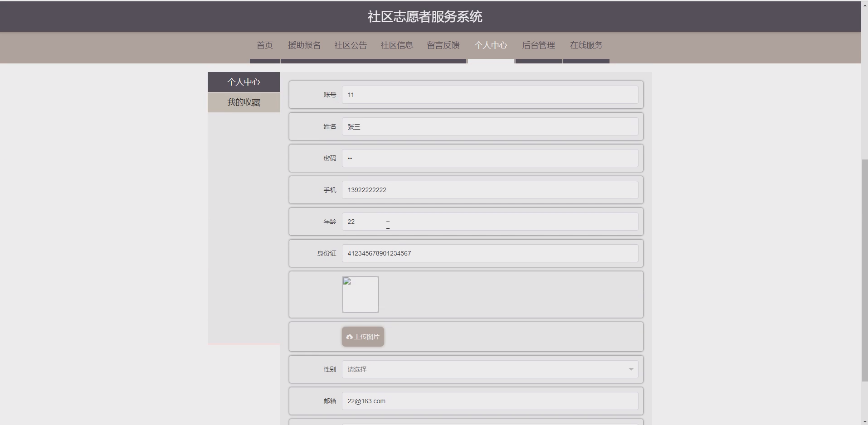Image resolution: width=868 pixels, height=425 pixels.
Task: Click the scrollbar down arrow
Action: [865, 421]
